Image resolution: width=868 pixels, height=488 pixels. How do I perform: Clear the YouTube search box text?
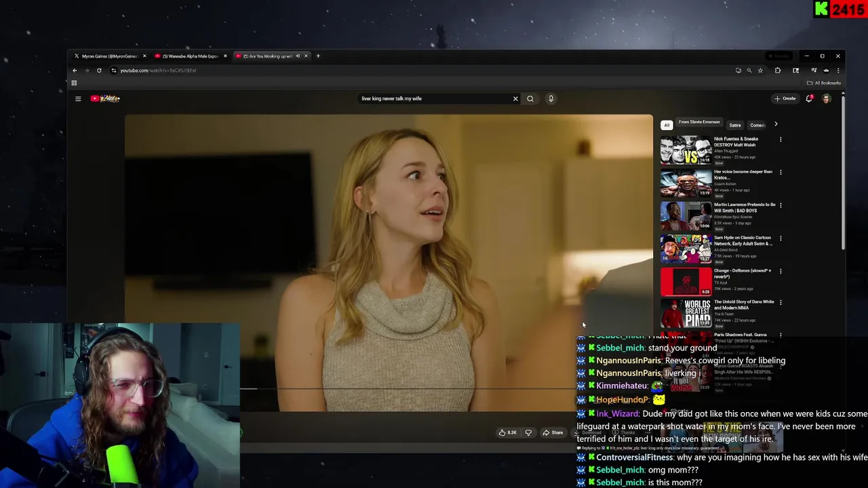pos(515,98)
